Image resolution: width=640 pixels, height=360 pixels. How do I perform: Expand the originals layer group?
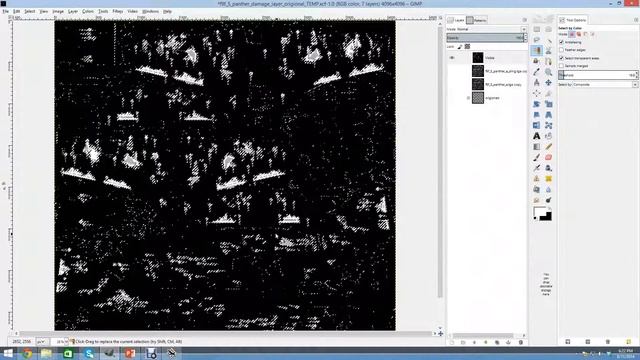[468, 98]
